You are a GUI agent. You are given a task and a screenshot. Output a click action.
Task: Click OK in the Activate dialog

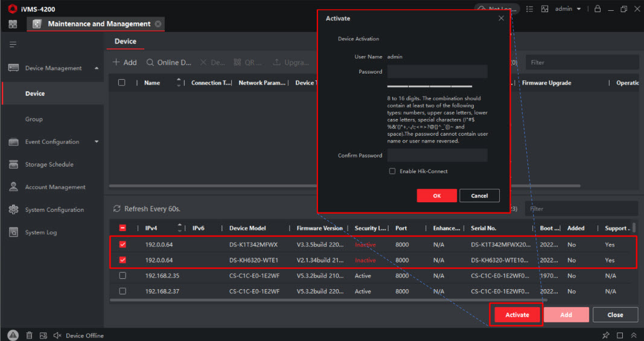click(x=436, y=196)
